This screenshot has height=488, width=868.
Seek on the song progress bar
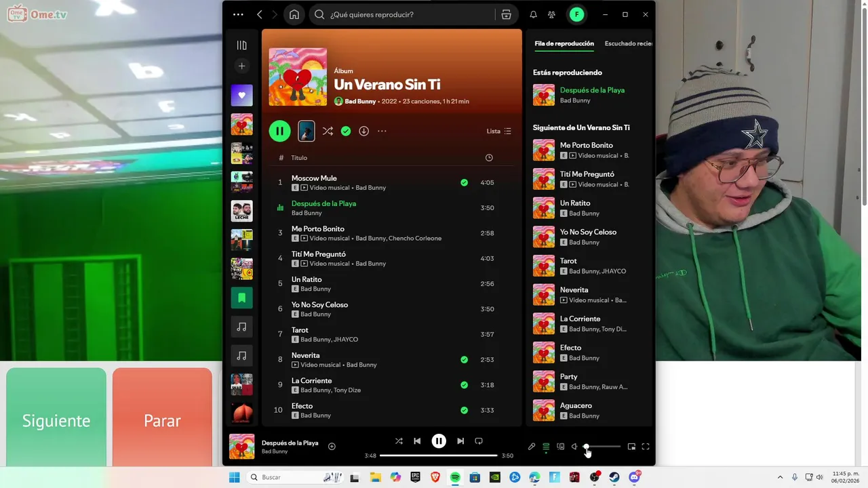tap(438, 455)
